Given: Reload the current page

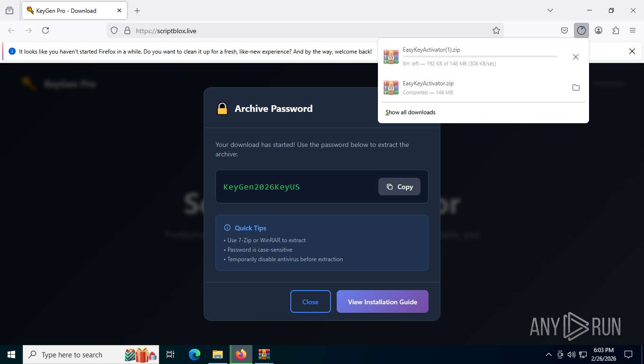Looking at the screenshot, I should click(x=45, y=30).
